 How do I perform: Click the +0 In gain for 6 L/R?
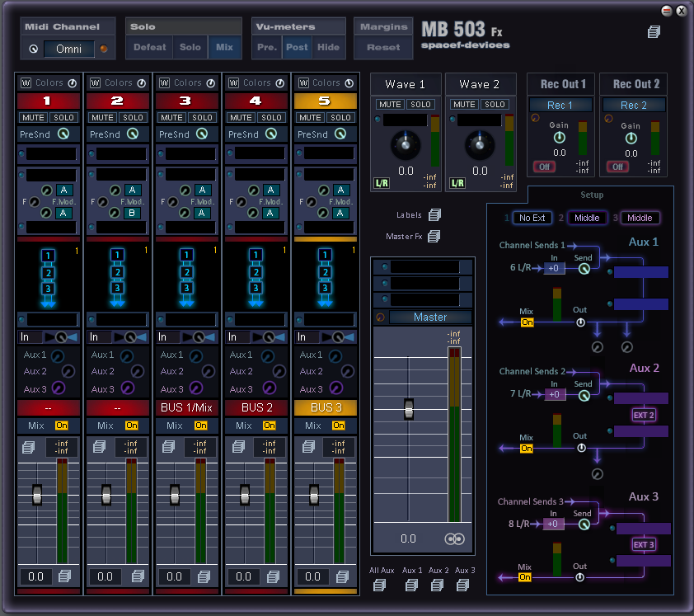(x=554, y=268)
